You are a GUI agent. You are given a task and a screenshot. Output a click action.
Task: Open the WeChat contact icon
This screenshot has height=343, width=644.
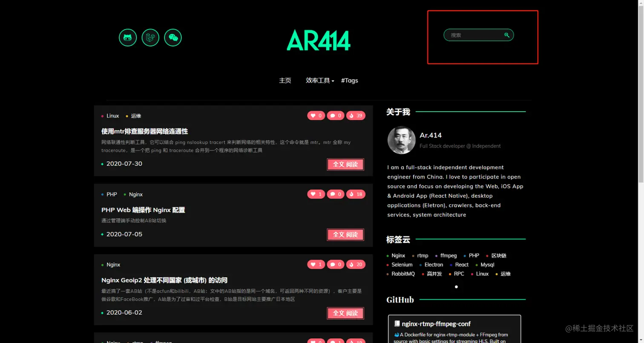click(x=172, y=37)
